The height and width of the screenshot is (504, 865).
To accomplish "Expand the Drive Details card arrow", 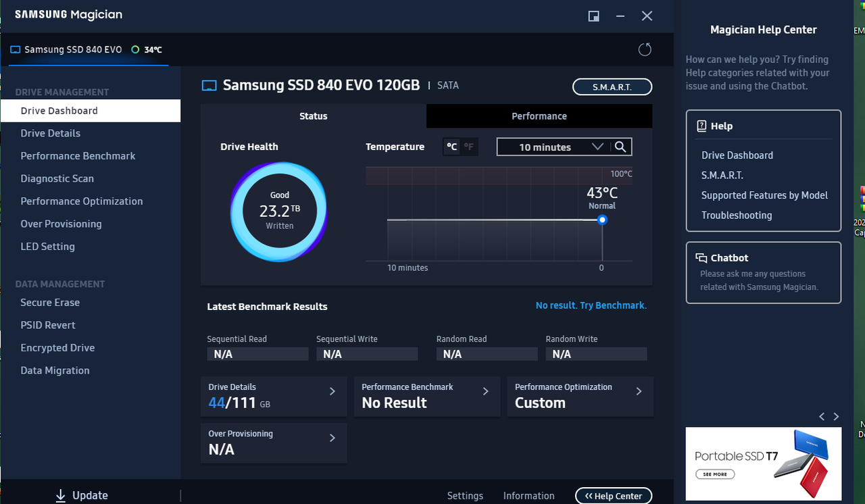I will tap(332, 391).
